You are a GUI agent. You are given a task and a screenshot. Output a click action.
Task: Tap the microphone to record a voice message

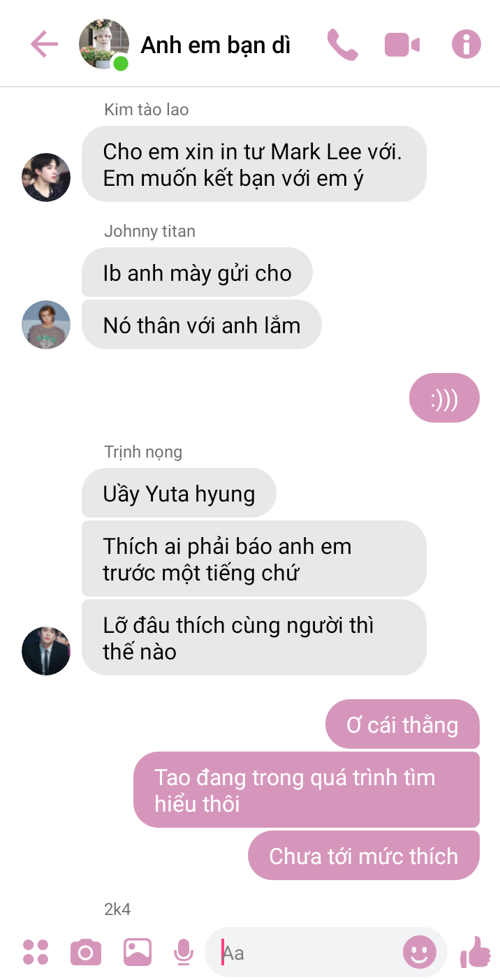pos(183,952)
